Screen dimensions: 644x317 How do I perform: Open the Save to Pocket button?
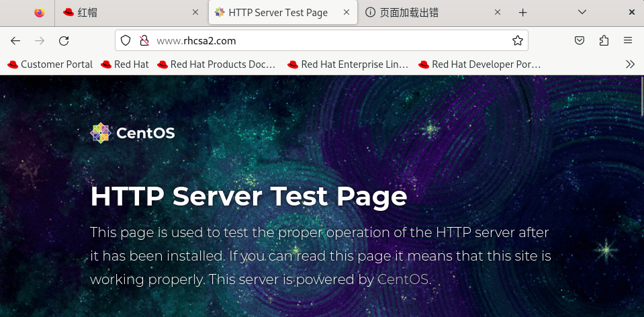pos(580,40)
